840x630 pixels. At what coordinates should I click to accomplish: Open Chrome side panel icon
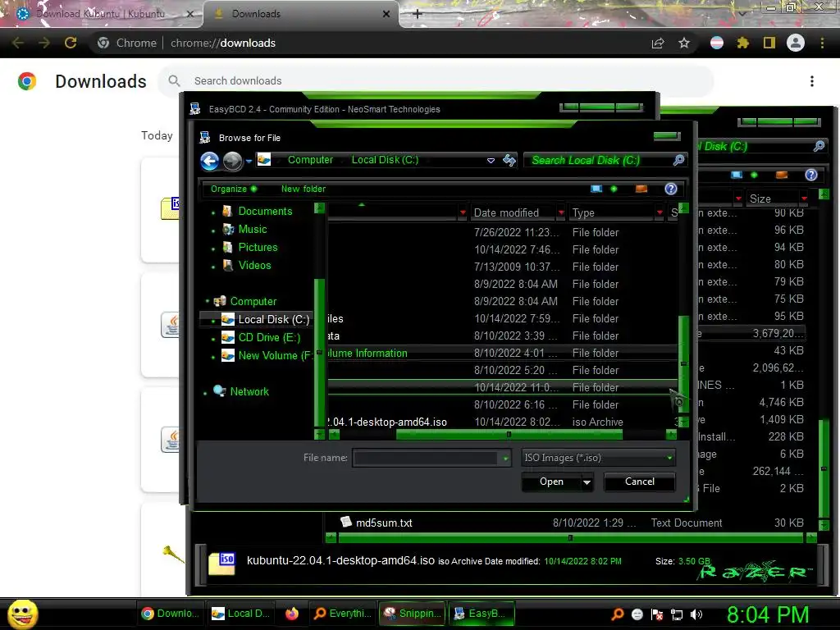[x=769, y=43]
